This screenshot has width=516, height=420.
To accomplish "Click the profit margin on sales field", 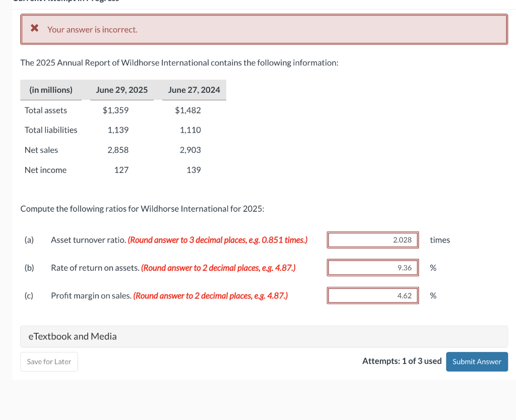I will [372, 295].
